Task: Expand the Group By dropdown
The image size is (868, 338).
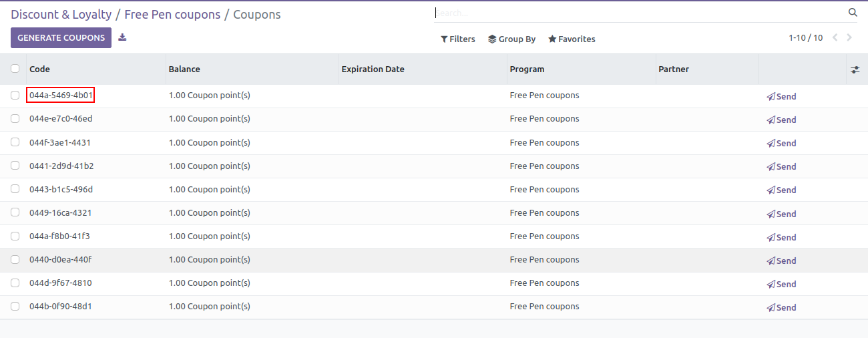Action: click(x=512, y=39)
